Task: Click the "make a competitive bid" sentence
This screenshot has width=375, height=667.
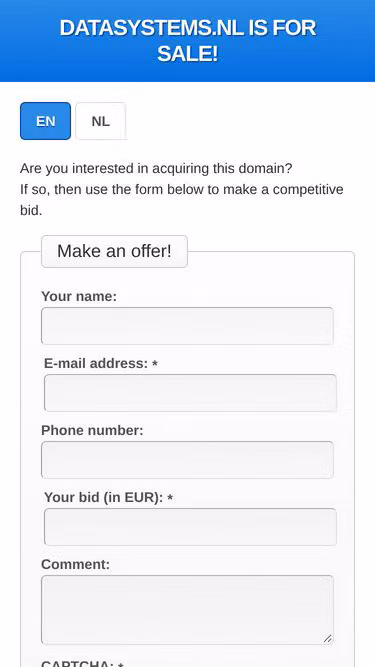Action: (182, 200)
